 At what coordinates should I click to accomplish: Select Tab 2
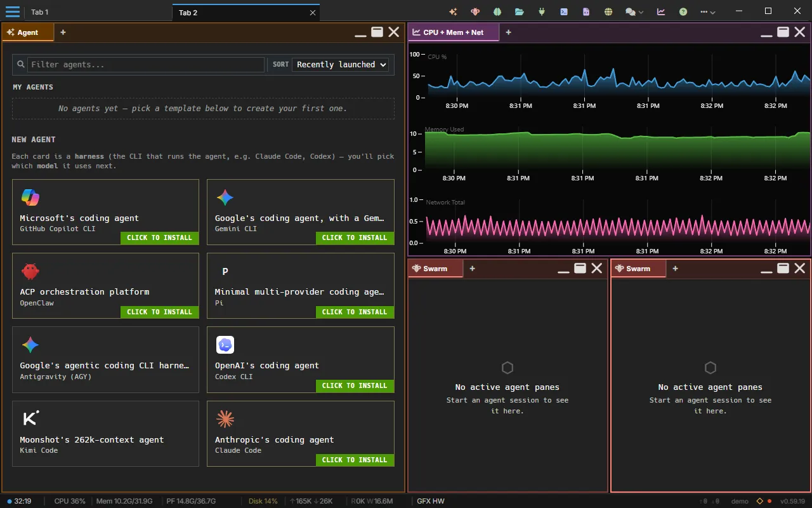pyautogui.click(x=246, y=12)
